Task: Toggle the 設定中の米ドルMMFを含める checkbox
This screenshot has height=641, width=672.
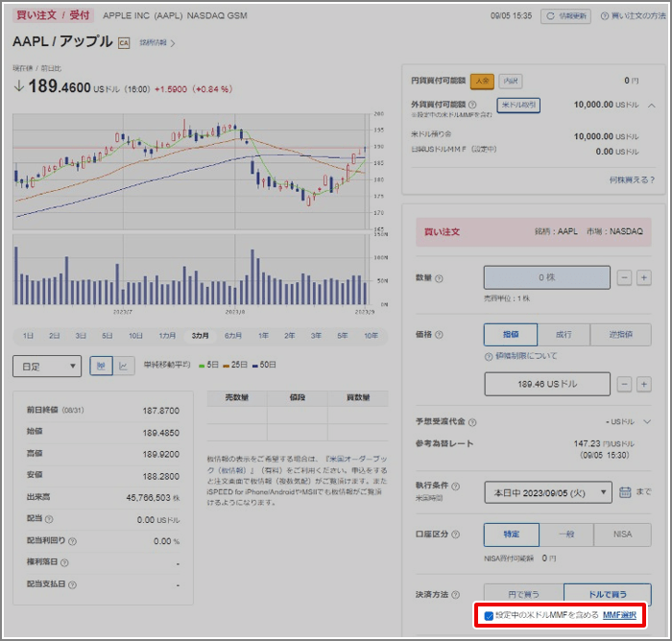Action: tap(489, 616)
